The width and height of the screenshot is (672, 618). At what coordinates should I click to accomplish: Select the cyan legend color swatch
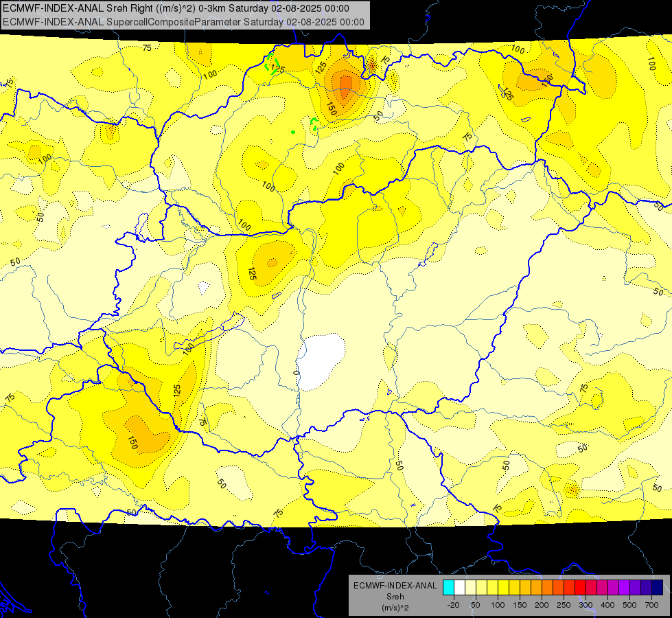(448, 588)
